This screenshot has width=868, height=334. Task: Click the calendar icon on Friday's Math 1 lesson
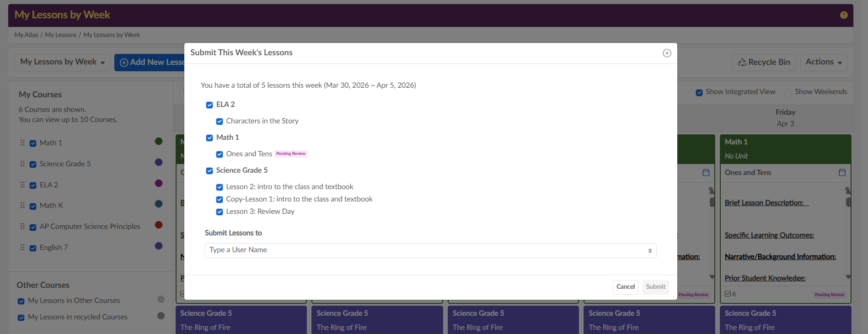click(842, 172)
